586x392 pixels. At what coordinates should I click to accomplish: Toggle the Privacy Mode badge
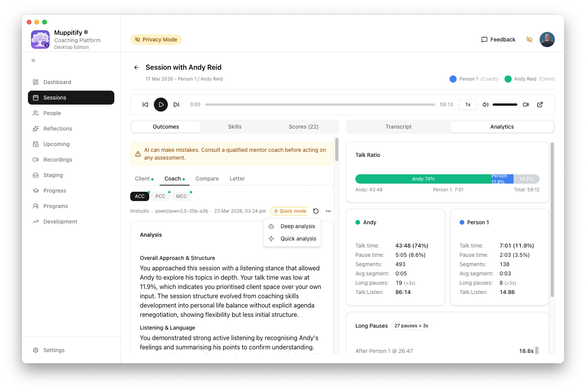pyautogui.click(x=156, y=40)
